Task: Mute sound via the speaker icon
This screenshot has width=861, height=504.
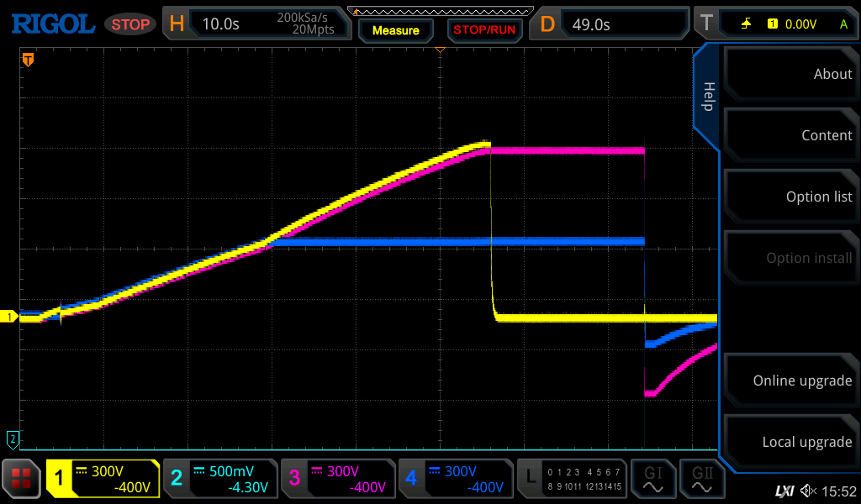Action: click(x=808, y=491)
